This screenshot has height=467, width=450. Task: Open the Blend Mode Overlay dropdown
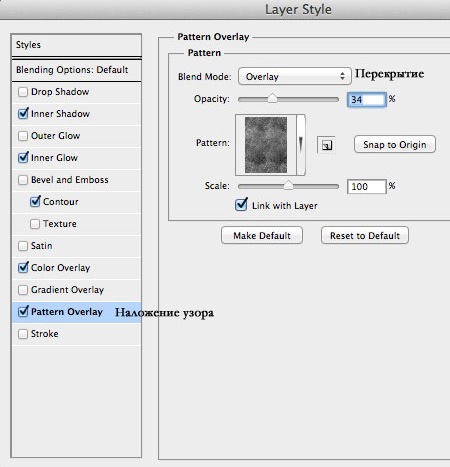pos(295,76)
